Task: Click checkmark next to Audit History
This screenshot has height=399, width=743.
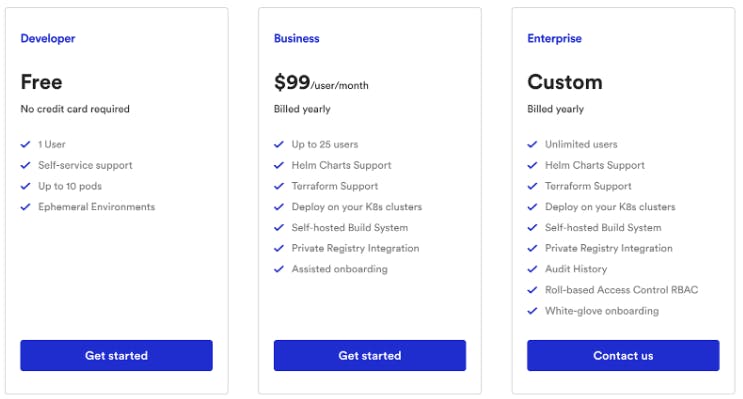Action: [532, 269]
